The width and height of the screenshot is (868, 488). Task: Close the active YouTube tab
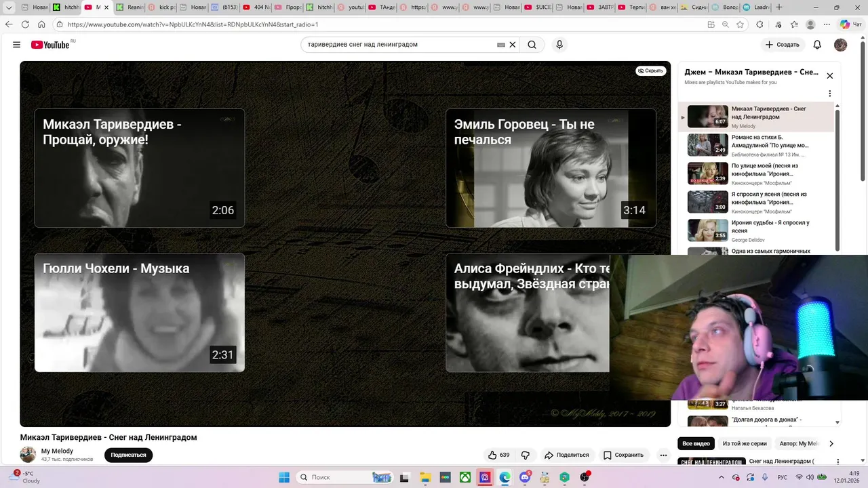click(106, 7)
